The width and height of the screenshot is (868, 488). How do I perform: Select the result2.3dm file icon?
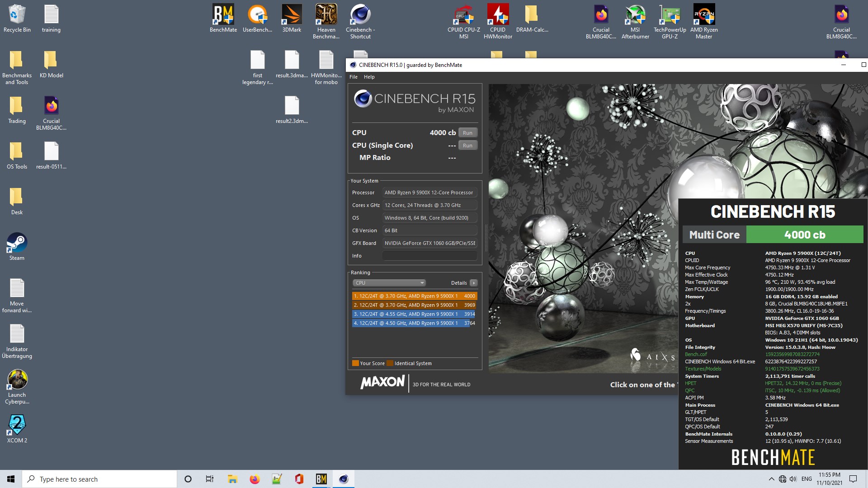coord(292,110)
